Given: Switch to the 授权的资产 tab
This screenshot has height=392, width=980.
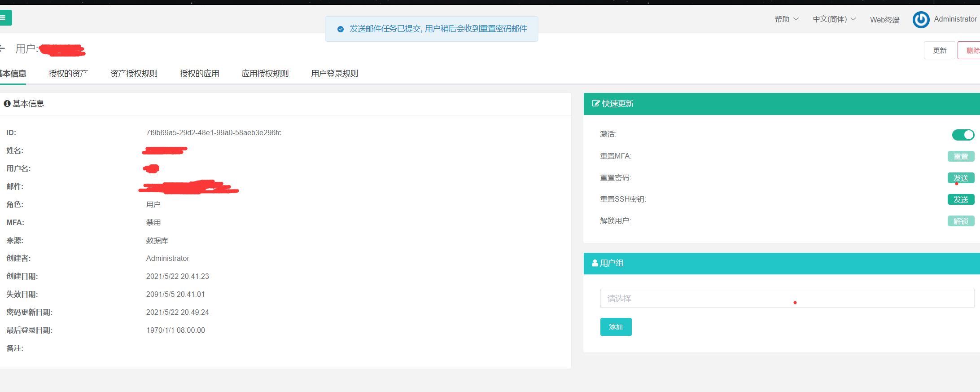Looking at the screenshot, I should (68, 74).
